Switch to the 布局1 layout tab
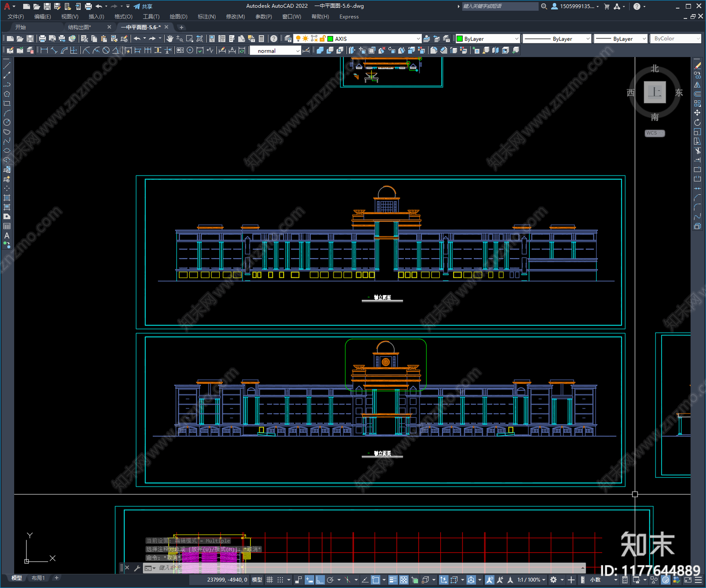This screenshot has width=706, height=588. [x=38, y=578]
